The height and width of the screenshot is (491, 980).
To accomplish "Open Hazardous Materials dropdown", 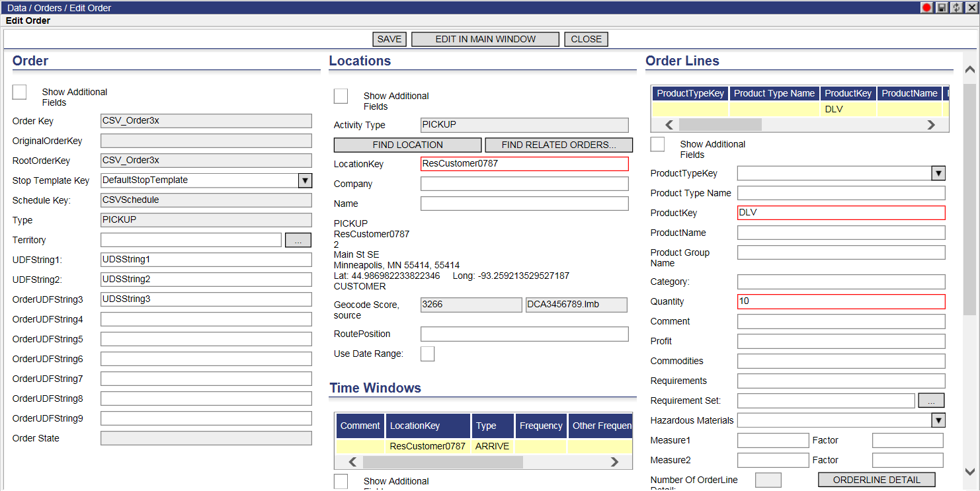I will [938, 420].
